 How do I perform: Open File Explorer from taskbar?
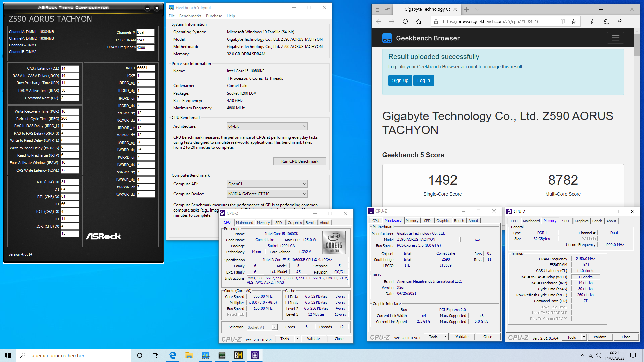click(x=189, y=355)
